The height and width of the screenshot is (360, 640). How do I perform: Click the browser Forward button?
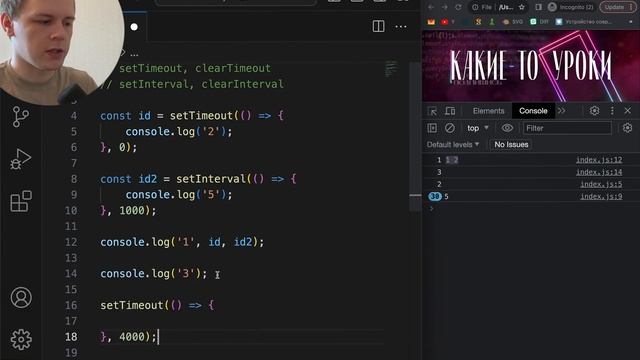444,7
